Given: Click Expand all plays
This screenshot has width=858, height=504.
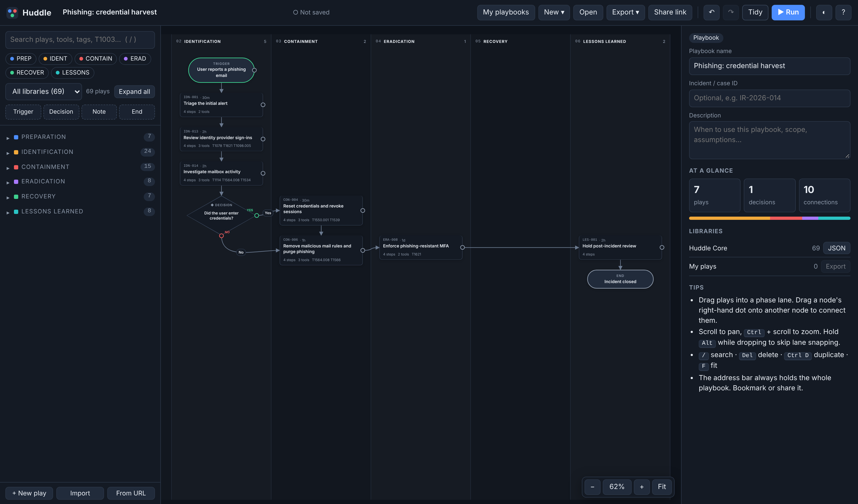Looking at the screenshot, I should click(x=134, y=92).
